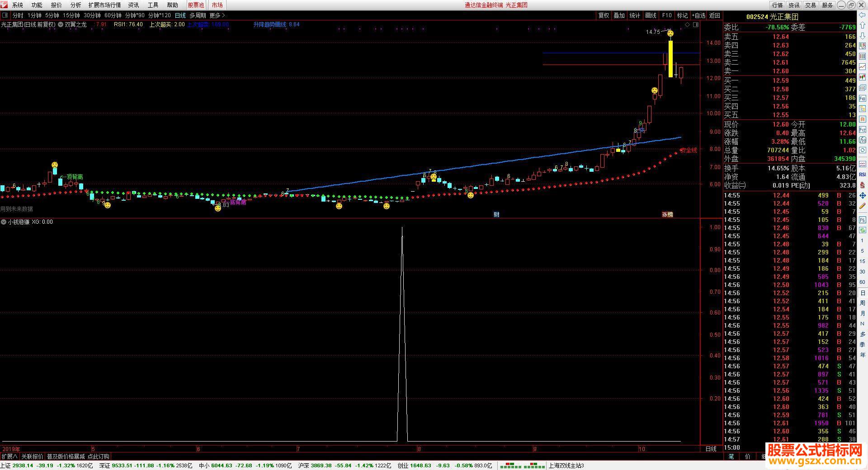Click the stock title 002524 光正集团

(772, 17)
